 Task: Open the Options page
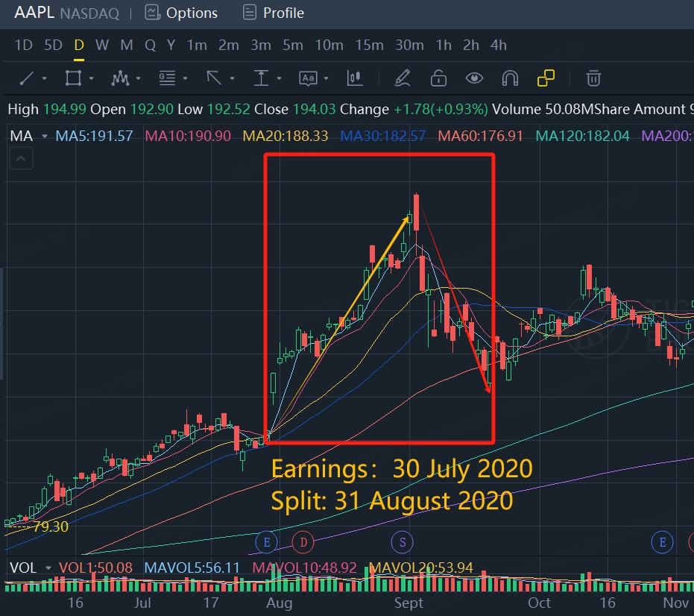[x=181, y=13]
